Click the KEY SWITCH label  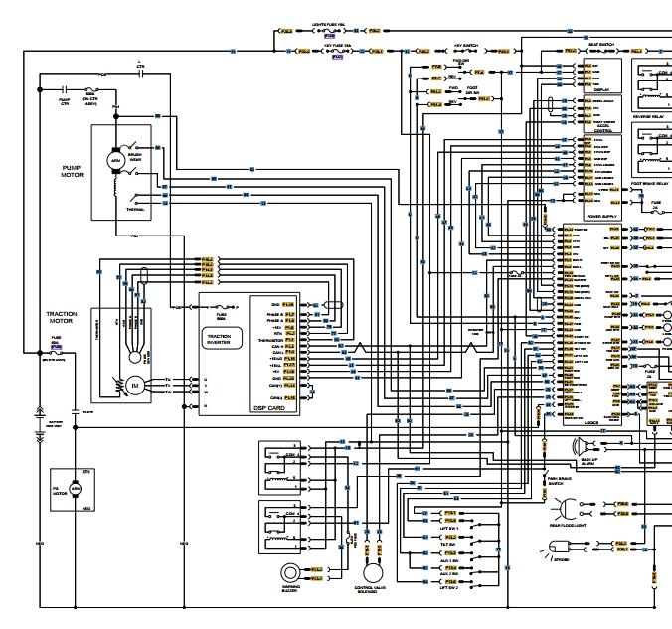pyautogui.click(x=466, y=46)
